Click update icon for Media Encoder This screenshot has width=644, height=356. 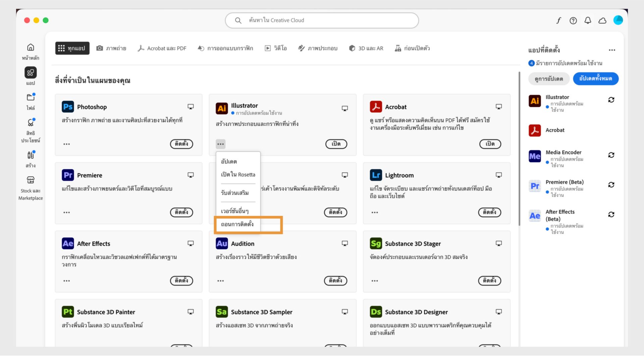pyautogui.click(x=611, y=155)
